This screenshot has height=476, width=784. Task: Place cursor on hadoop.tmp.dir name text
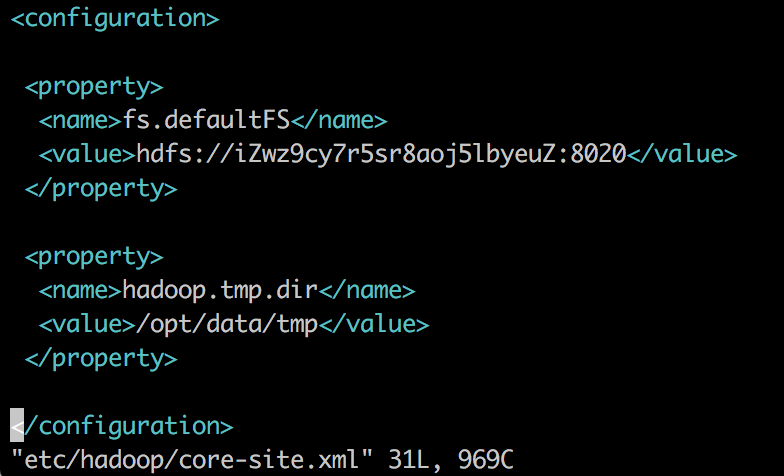click(220, 290)
